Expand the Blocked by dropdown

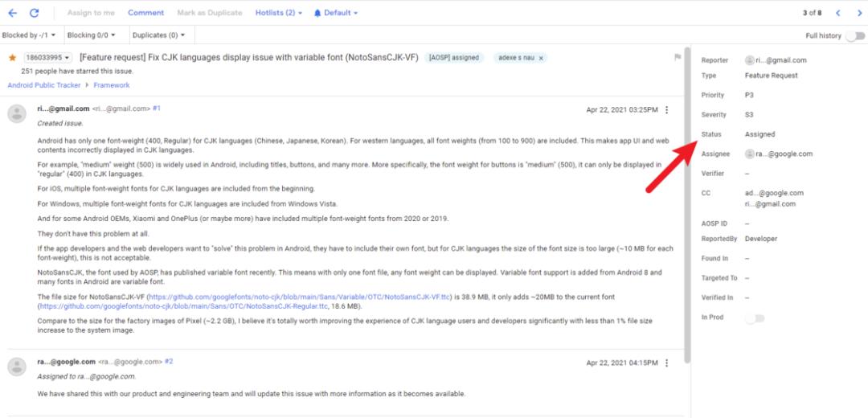tap(29, 35)
